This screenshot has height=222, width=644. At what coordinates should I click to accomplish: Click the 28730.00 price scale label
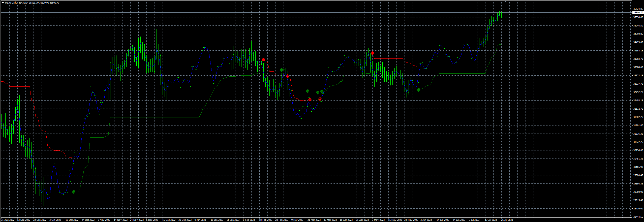click(638, 209)
